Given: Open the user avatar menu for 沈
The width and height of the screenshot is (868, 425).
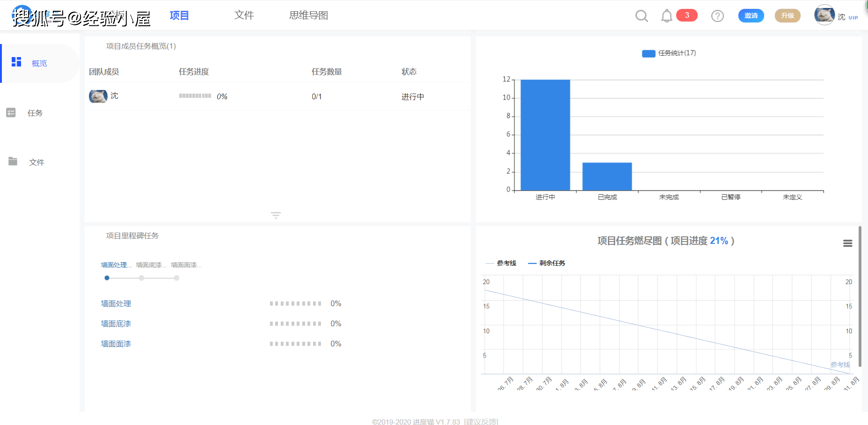Looking at the screenshot, I should click(825, 15).
